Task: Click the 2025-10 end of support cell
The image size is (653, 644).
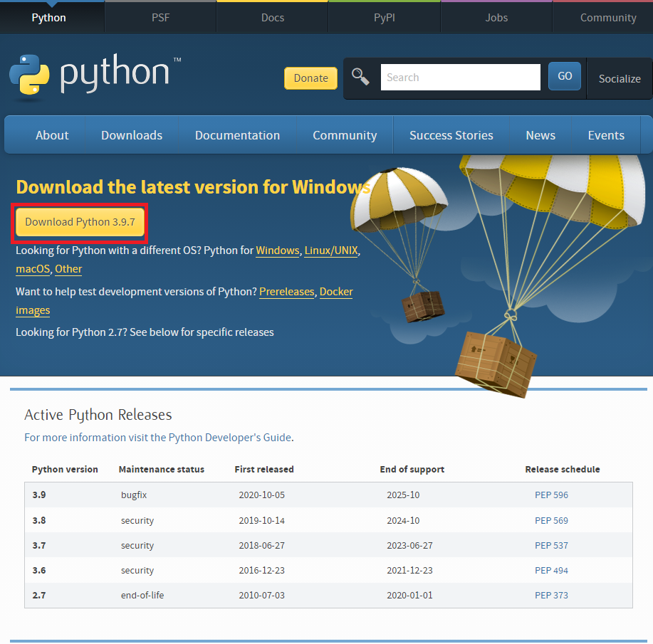Action: tap(403, 495)
